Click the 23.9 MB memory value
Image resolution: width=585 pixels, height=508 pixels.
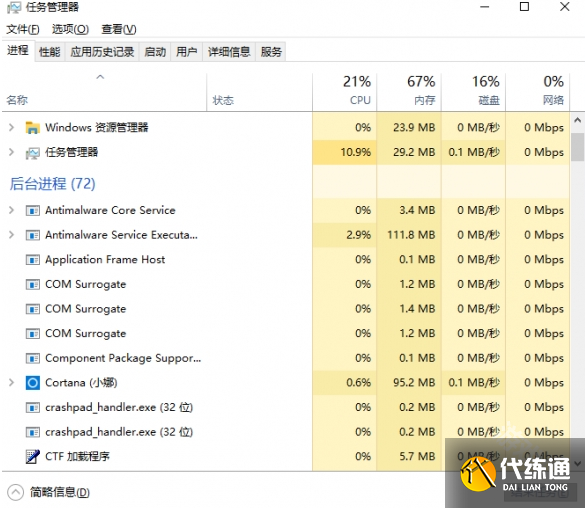coord(414,128)
